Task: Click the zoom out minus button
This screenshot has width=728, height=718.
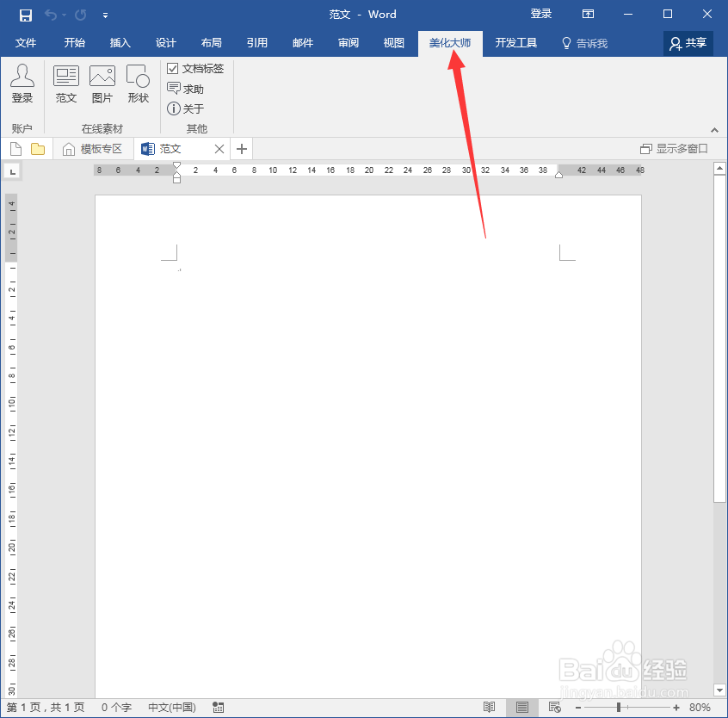Action: (578, 708)
